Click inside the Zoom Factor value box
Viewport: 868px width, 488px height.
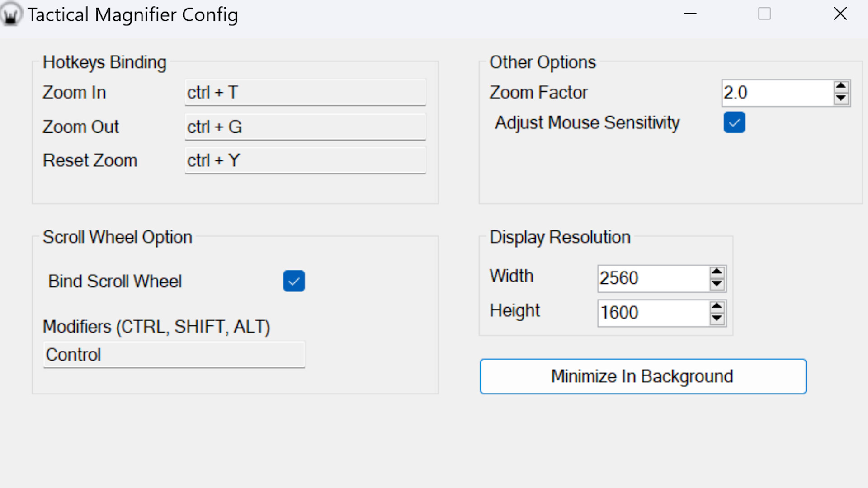click(x=777, y=93)
